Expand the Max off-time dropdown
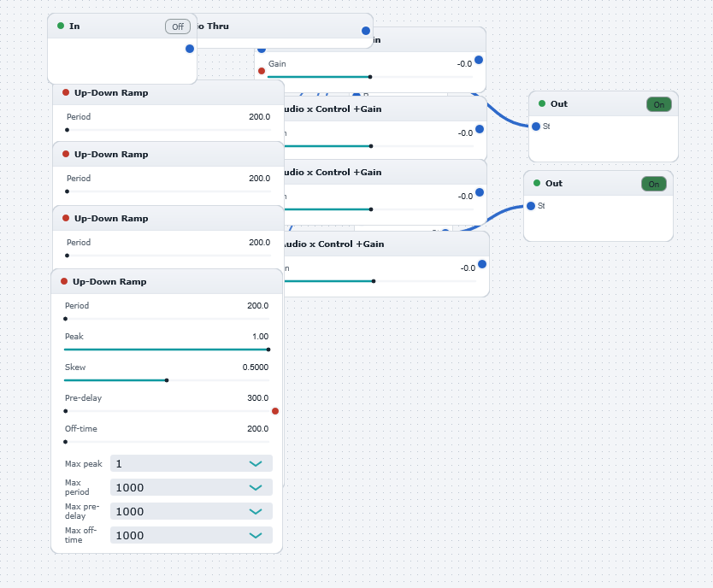This screenshot has height=588, width=713. [192, 535]
